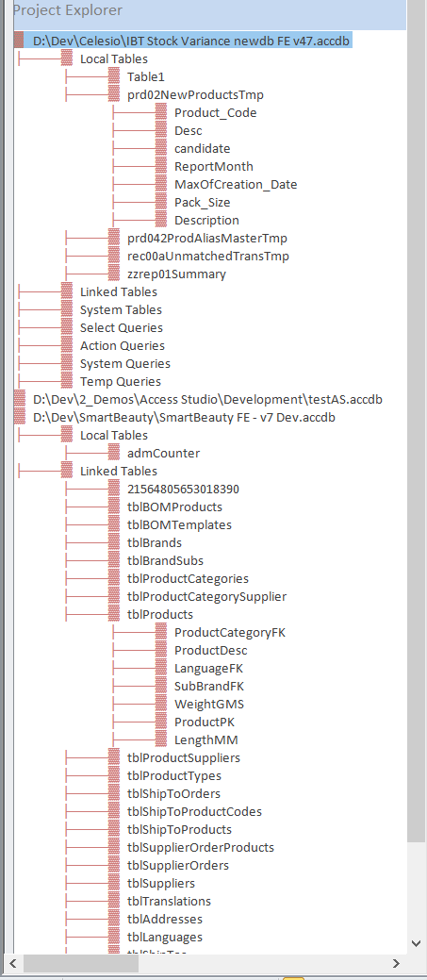Click the vertical scrollbar down arrow
Image resolution: width=427 pixels, height=980 pixels.
click(x=417, y=943)
